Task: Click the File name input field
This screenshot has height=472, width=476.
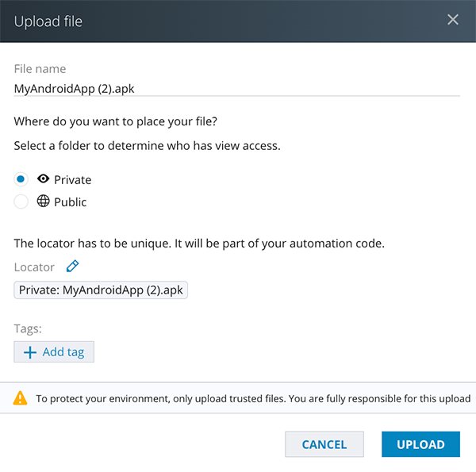Action: 236,88
